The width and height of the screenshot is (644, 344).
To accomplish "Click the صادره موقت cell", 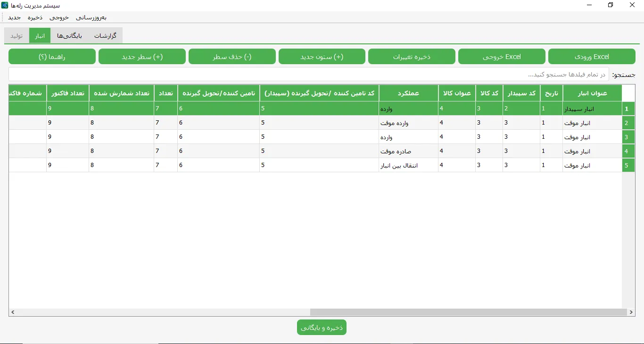I will coord(409,151).
